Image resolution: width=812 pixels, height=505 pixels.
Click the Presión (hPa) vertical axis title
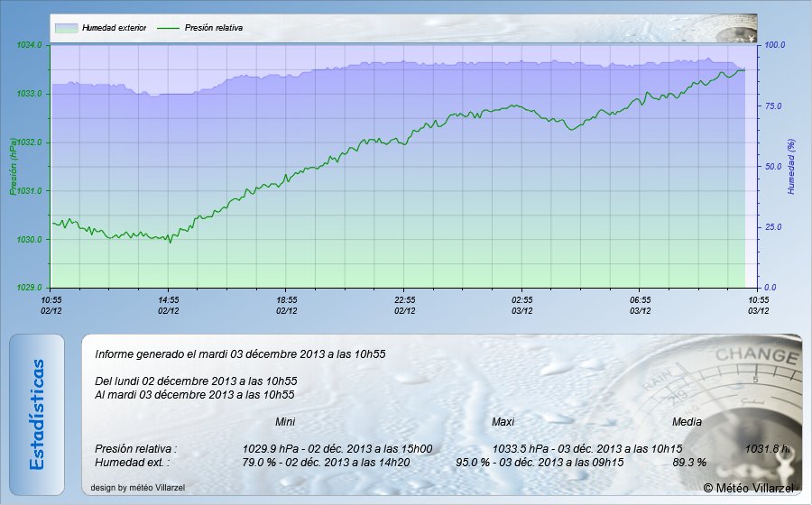point(13,167)
